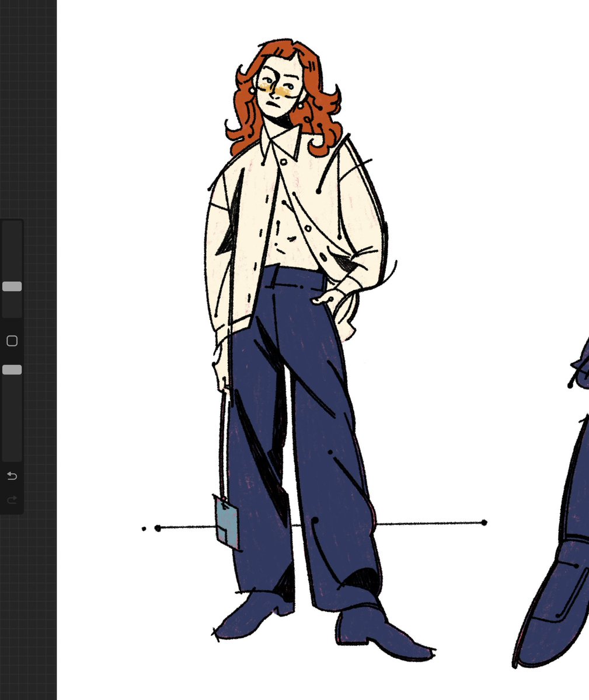Tap the square modify button between sliders
The width and height of the screenshot is (589, 700).
12,341
